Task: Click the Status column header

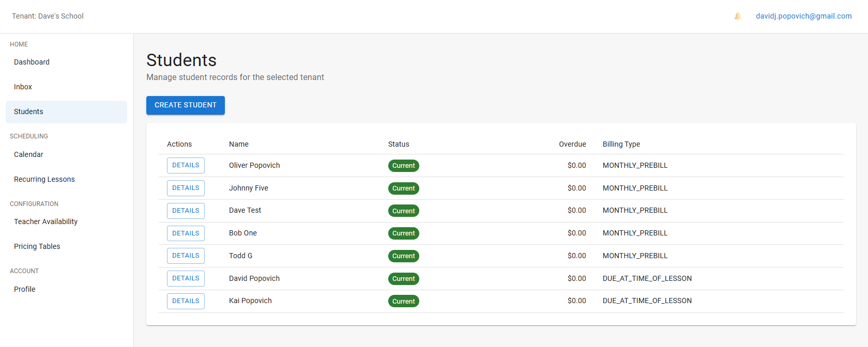Action: click(399, 144)
